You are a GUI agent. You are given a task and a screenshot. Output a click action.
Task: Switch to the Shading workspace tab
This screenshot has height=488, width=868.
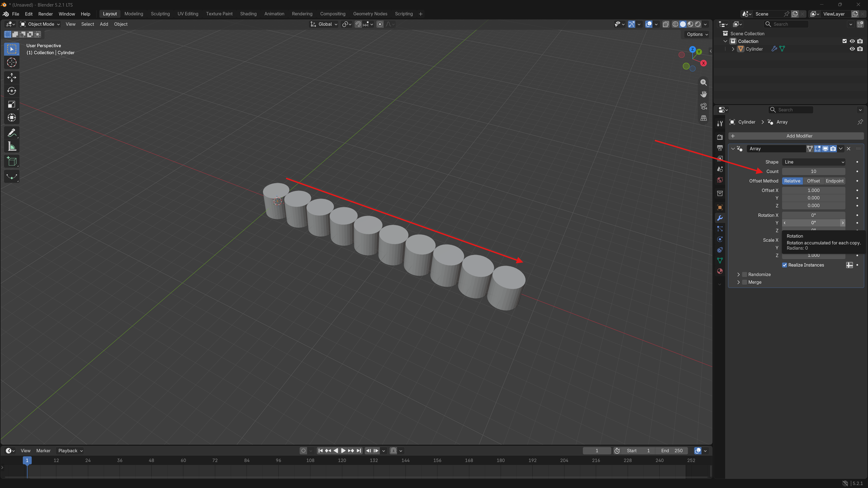(248, 14)
